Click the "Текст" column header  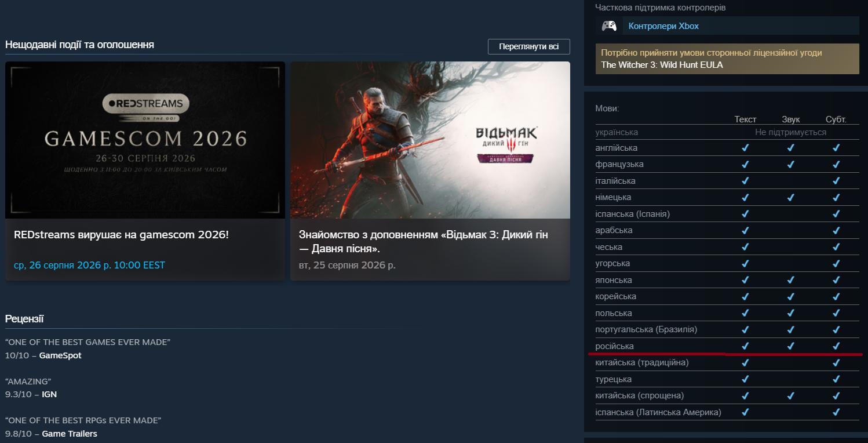coord(745,119)
